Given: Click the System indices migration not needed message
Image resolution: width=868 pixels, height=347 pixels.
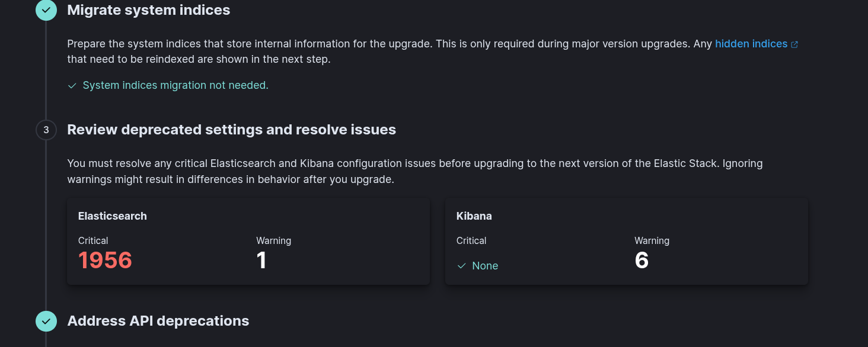Looking at the screenshot, I should pos(175,85).
